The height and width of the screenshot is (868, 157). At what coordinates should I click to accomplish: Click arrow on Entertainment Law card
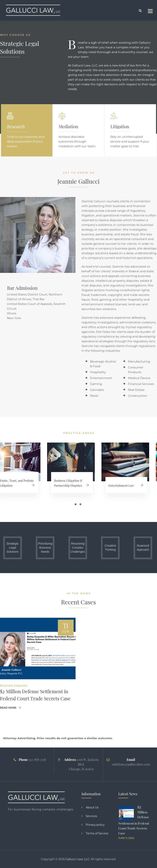coord(142,485)
